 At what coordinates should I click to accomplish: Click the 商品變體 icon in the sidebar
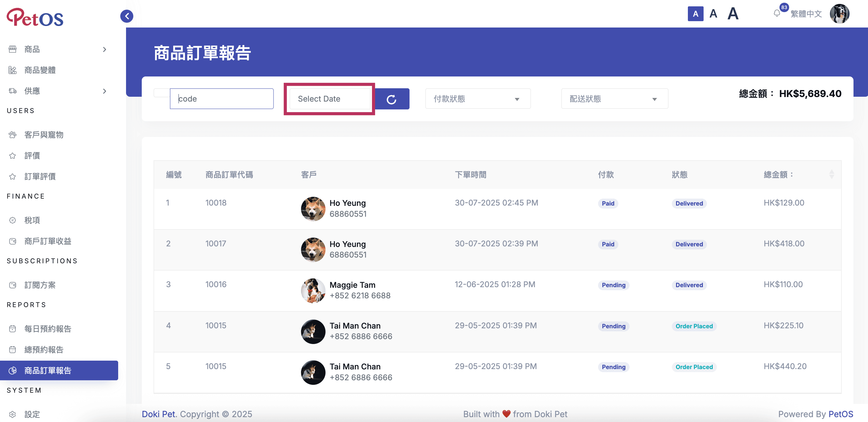click(12, 70)
